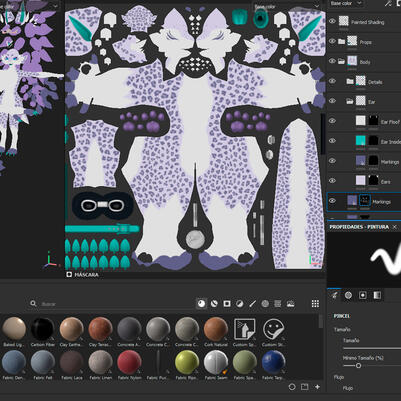The height and width of the screenshot is (401, 401).
Task: Select the PROPIEDADES - PINTURA panel title
Action: pyautogui.click(x=359, y=227)
